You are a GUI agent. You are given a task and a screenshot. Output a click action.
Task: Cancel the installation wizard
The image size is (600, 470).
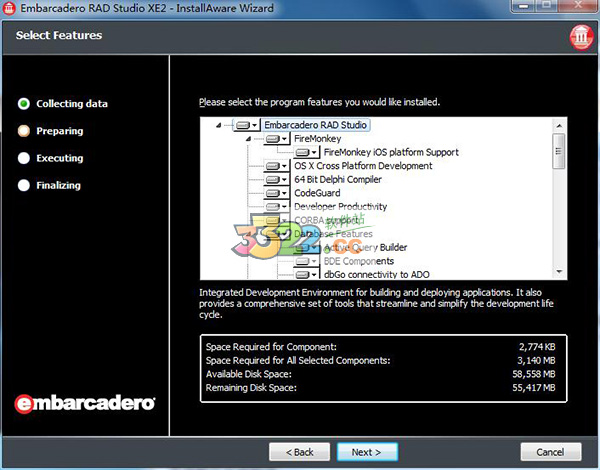click(x=551, y=452)
